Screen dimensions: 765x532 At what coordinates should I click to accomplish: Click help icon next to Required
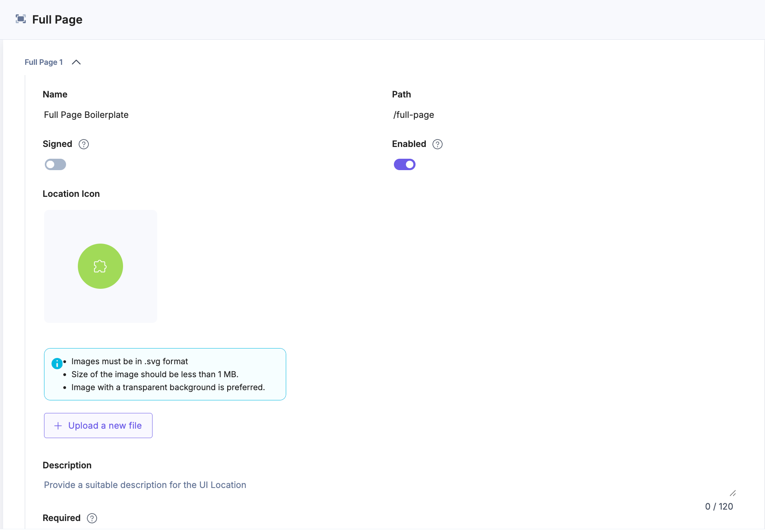[x=92, y=518]
